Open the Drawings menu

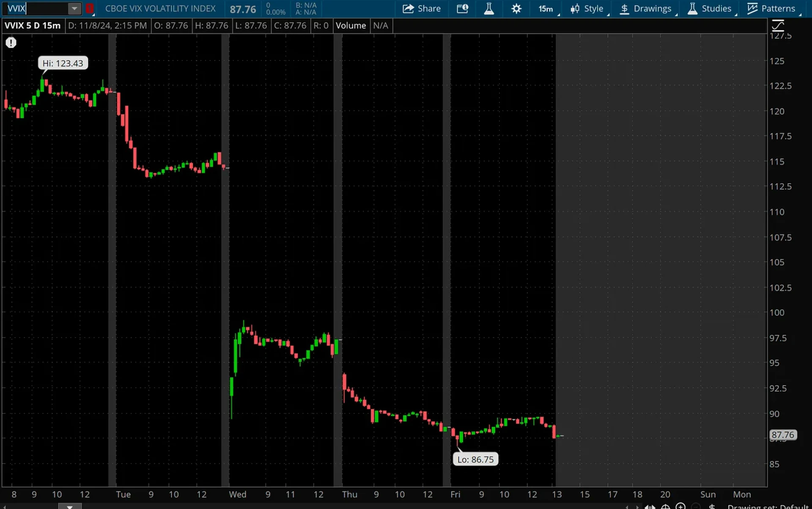[x=646, y=8]
